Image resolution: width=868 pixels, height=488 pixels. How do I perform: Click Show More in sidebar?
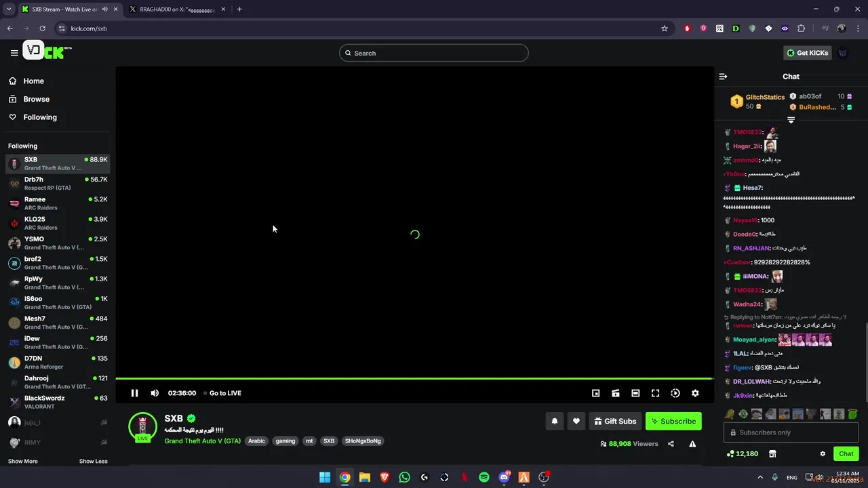(23, 461)
